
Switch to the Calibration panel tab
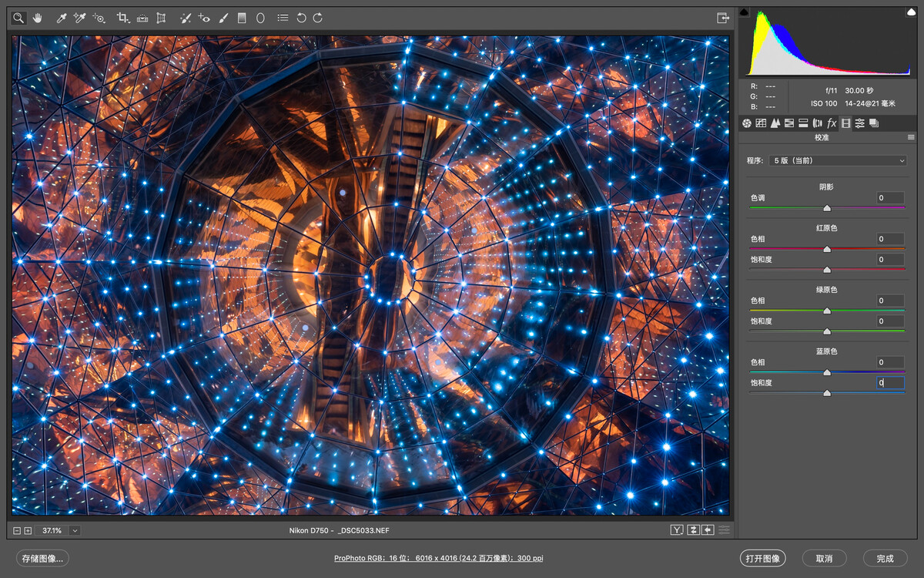click(845, 123)
